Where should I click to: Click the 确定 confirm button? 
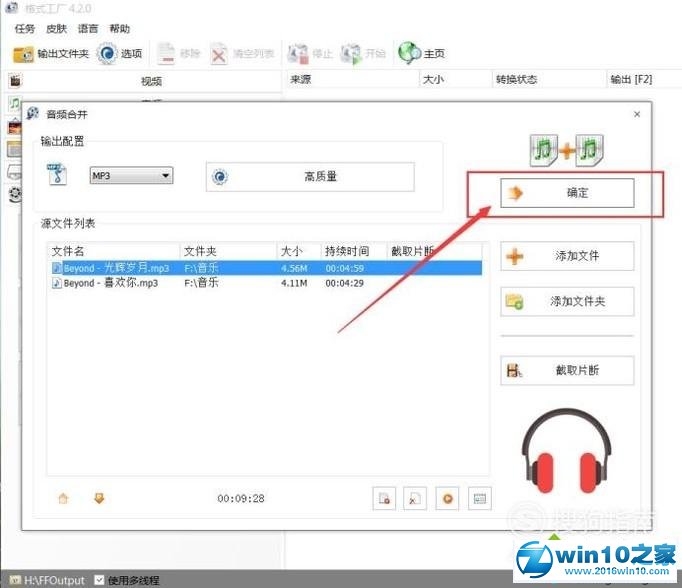pos(567,193)
